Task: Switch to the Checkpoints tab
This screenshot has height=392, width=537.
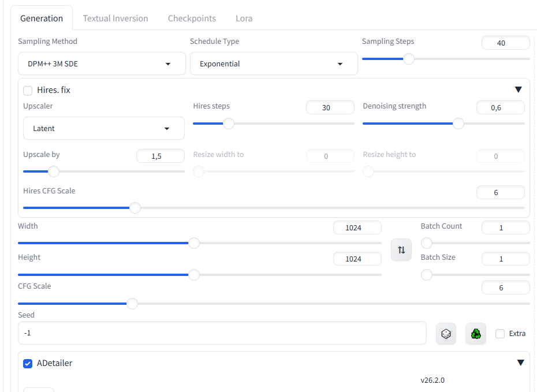Action: coord(192,18)
